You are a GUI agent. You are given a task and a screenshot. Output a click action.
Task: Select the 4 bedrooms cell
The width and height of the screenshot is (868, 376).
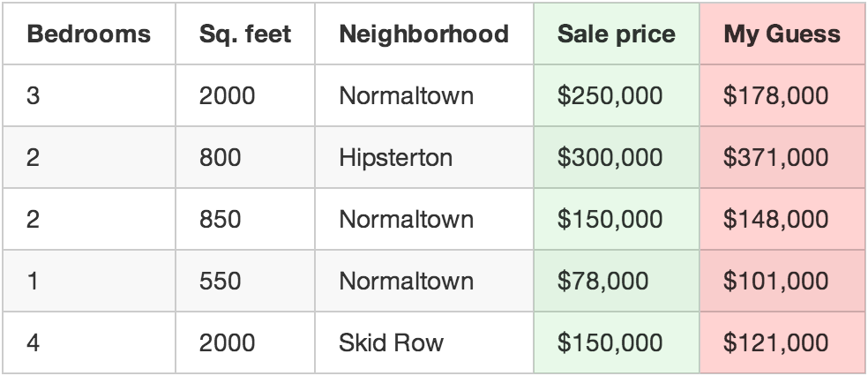coord(34,342)
